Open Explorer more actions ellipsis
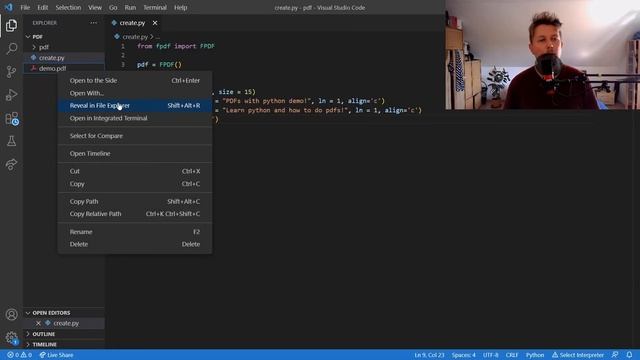This screenshot has width=640, height=360. 93,23
